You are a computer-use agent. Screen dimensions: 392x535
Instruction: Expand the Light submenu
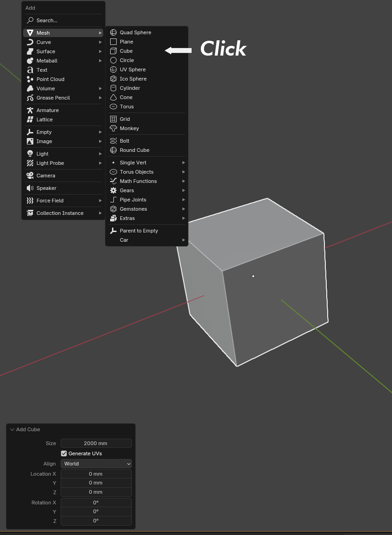tap(63, 153)
